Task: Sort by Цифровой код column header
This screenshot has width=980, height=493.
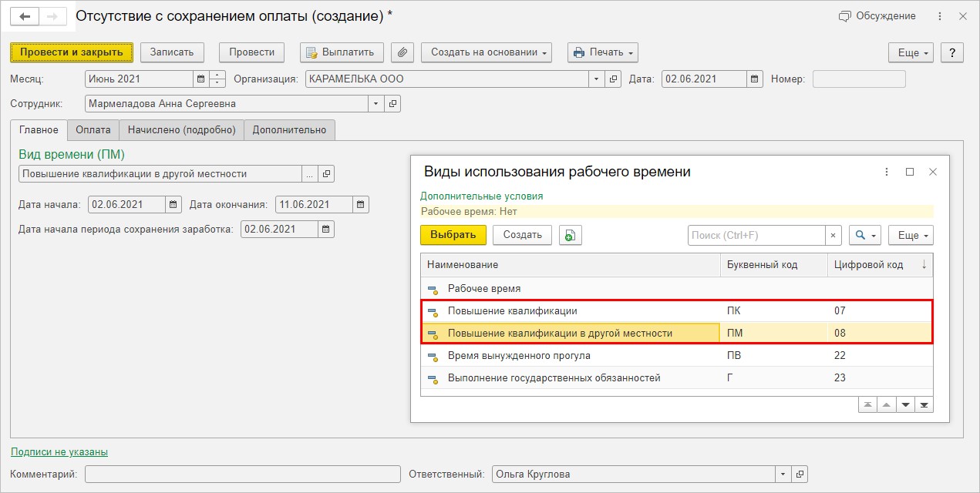Action: pos(881,265)
